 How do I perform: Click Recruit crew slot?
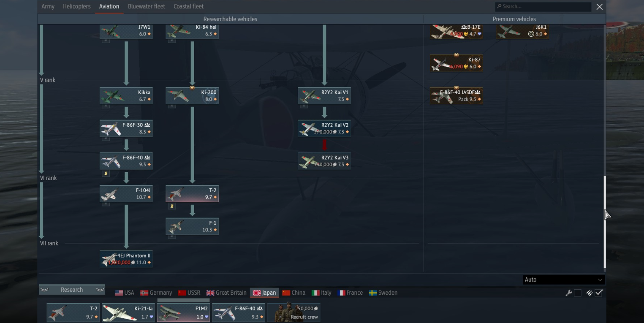[x=294, y=312]
